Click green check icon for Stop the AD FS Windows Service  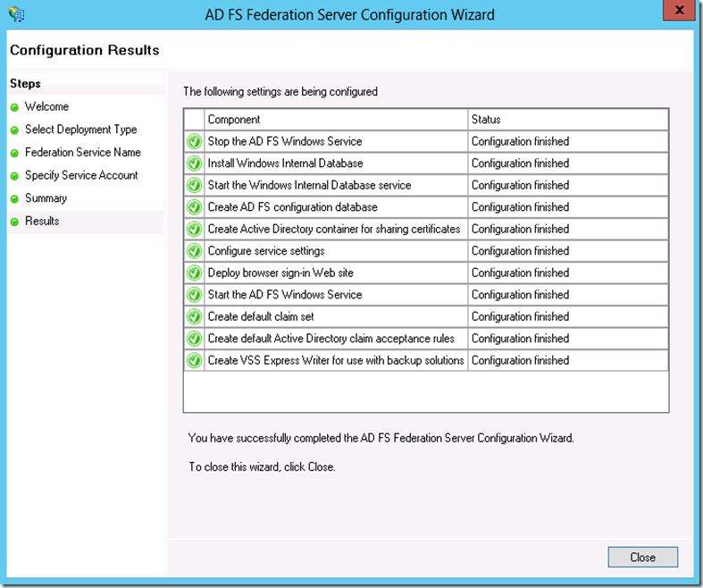coord(194,142)
